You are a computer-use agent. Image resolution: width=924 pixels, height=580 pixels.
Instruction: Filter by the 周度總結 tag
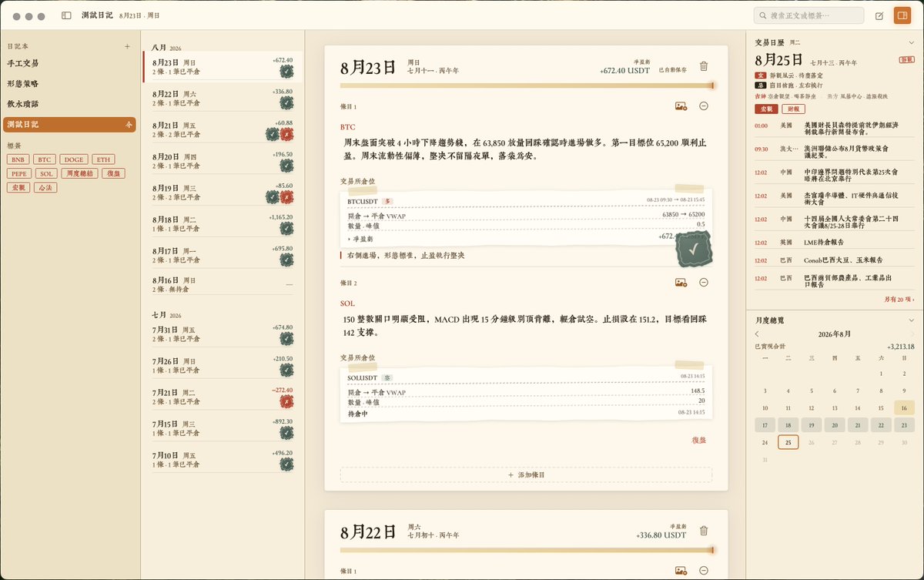point(80,173)
